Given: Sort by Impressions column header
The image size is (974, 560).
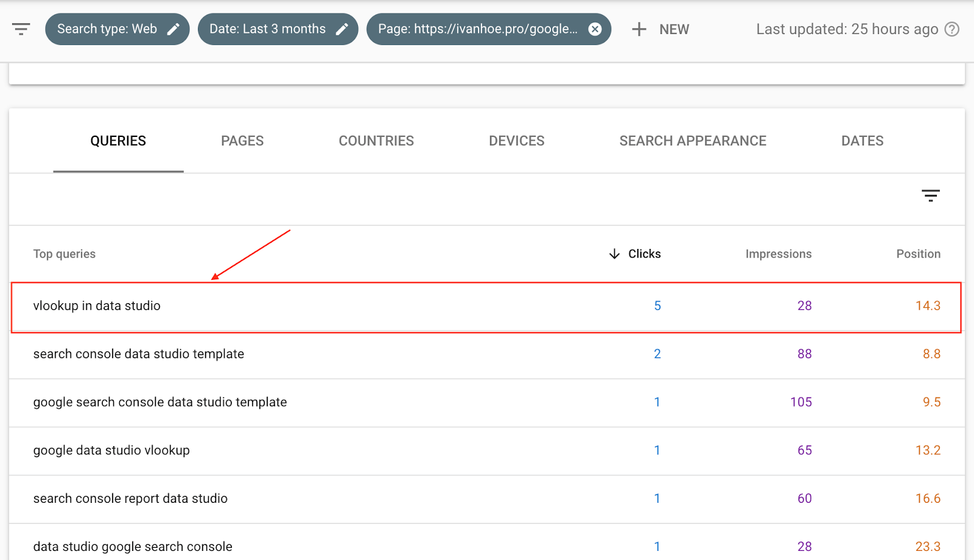Looking at the screenshot, I should point(778,254).
